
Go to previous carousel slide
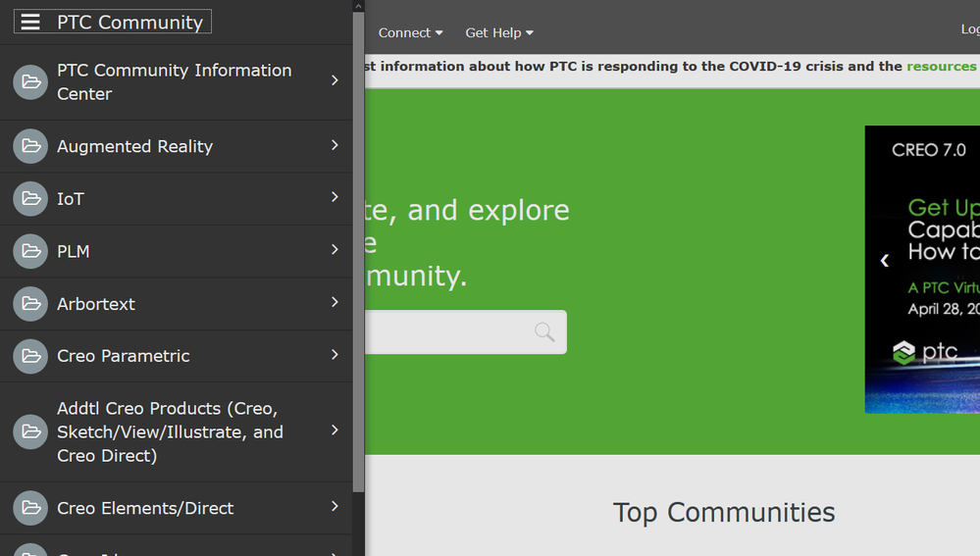884,260
